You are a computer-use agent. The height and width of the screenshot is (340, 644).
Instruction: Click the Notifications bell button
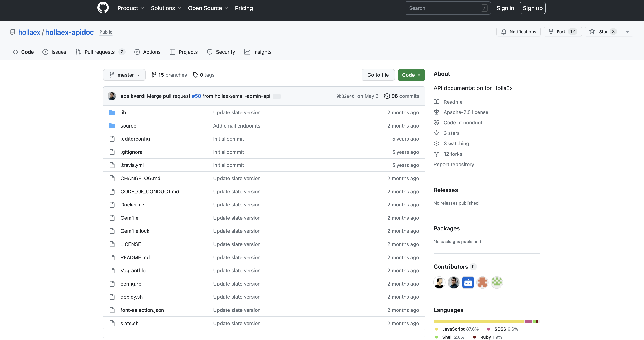tap(518, 32)
